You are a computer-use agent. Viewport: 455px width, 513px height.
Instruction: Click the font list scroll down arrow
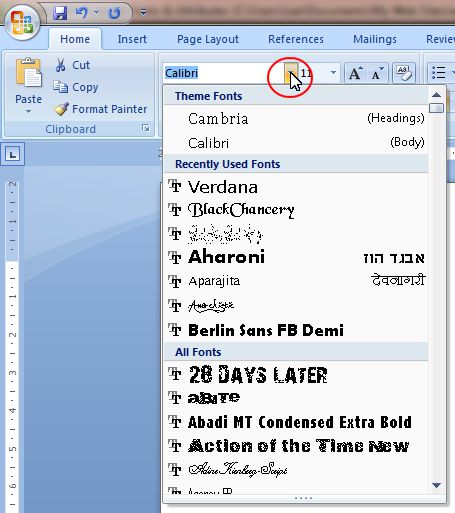436,485
